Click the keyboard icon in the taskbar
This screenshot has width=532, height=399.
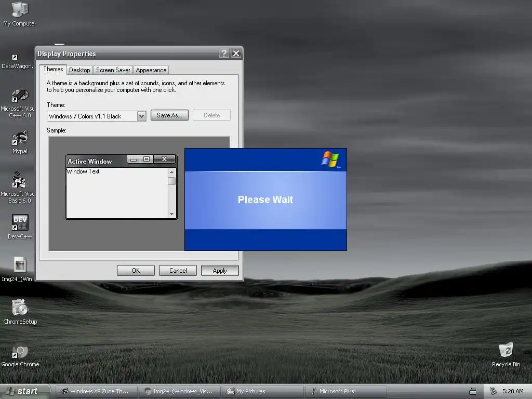pos(473,392)
